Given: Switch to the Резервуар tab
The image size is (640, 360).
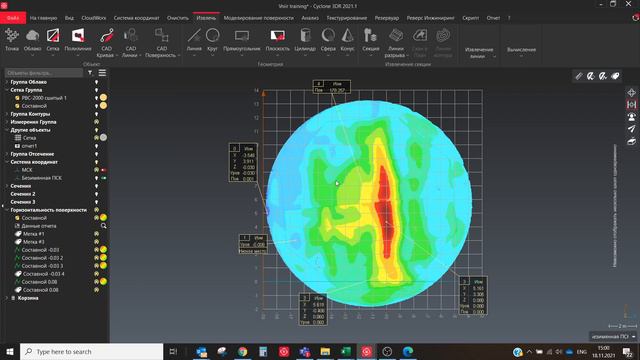Looking at the screenshot, I should tap(387, 18).
